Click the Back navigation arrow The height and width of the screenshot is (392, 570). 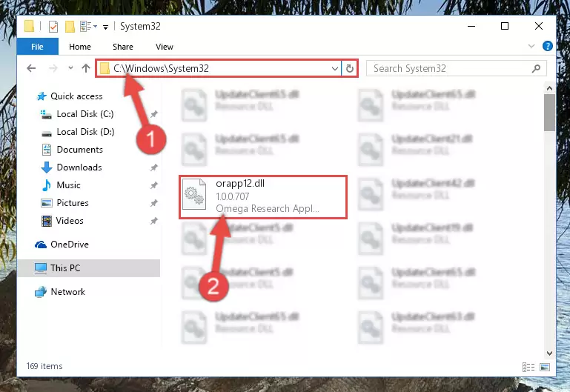(31, 68)
